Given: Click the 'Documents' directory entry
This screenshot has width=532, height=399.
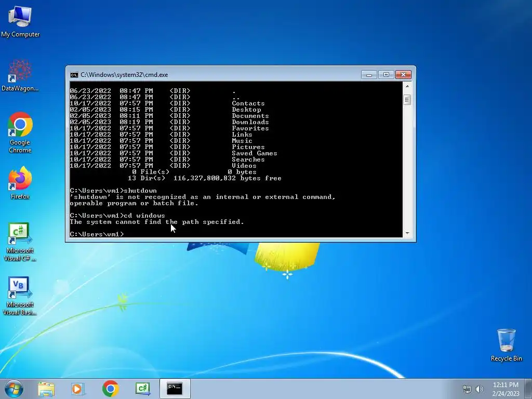Looking at the screenshot, I should tap(250, 116).
